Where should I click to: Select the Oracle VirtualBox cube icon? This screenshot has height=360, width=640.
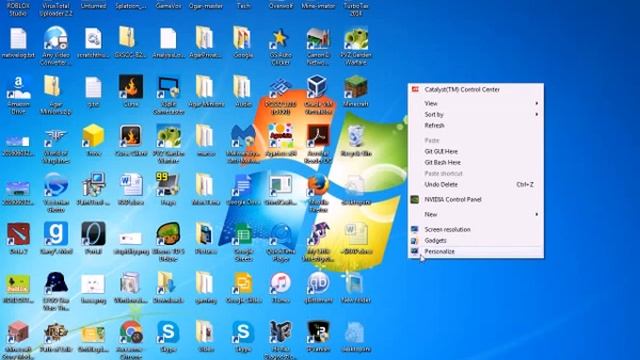[x=318, y=87]
